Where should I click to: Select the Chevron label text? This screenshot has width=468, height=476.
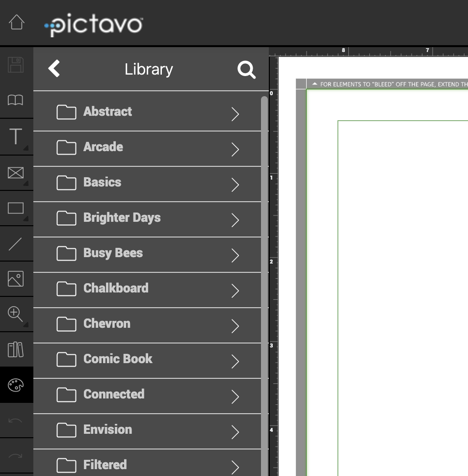[107, 323]
